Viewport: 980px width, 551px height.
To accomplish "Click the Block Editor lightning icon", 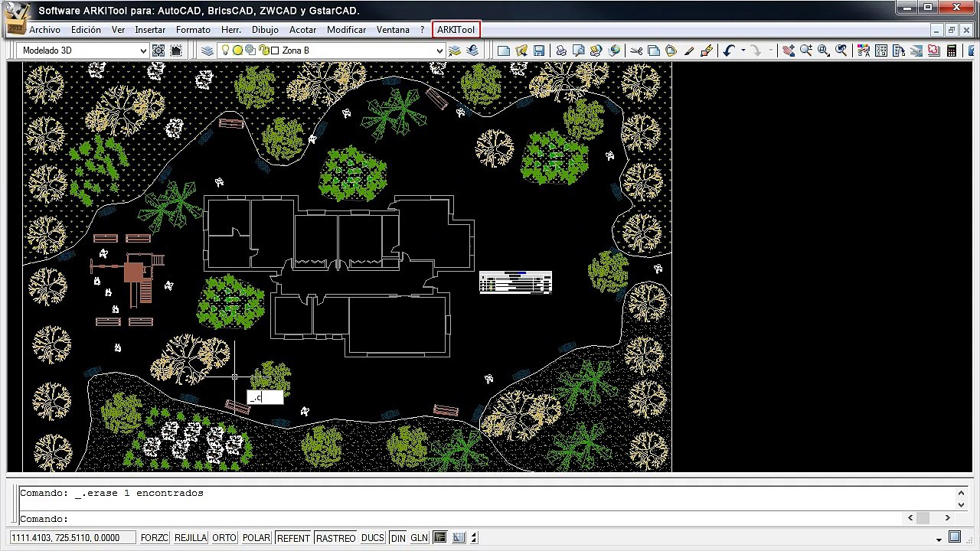I will (707, 51).
